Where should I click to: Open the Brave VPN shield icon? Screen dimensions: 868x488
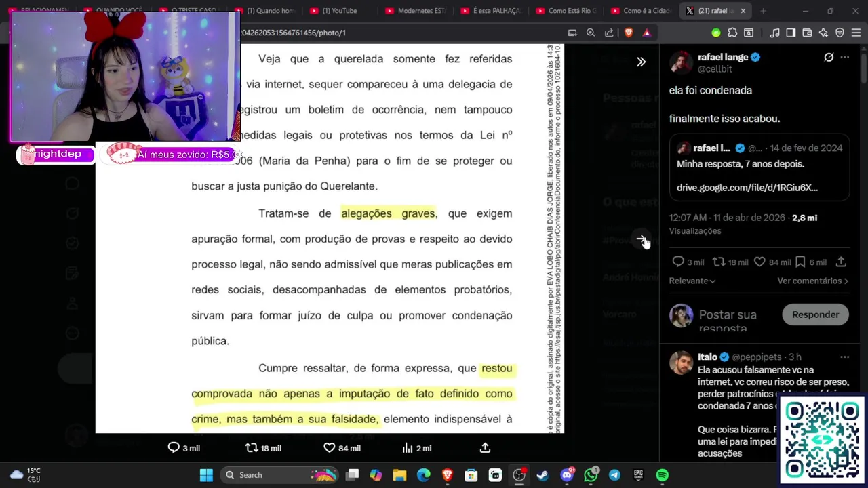(840, 33)
